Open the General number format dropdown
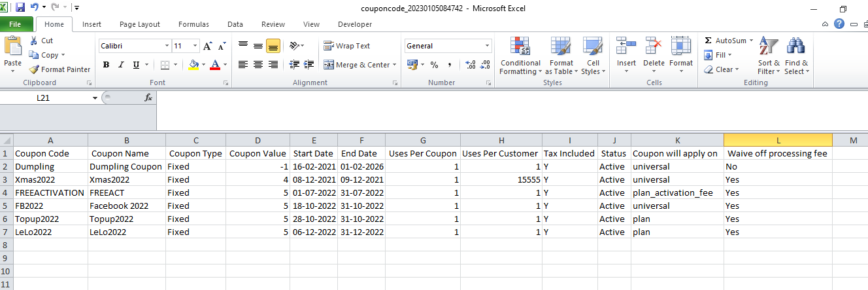 tap(488, 46)
